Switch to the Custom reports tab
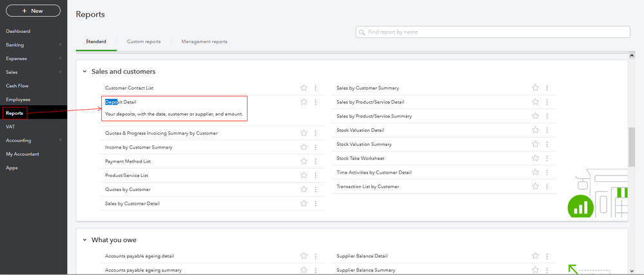Image resolution: width=644 pixels, height=275 pixels. point(144,42)
